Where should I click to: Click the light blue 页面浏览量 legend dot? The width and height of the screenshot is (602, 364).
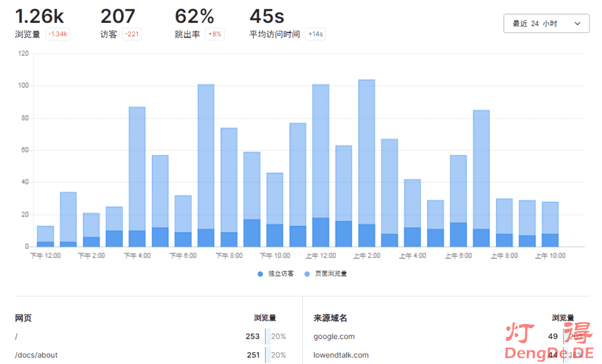307,273
